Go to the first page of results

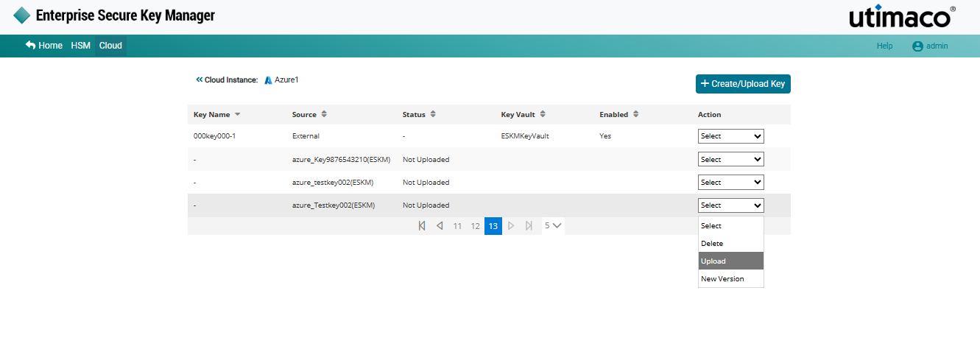(422, 226)
